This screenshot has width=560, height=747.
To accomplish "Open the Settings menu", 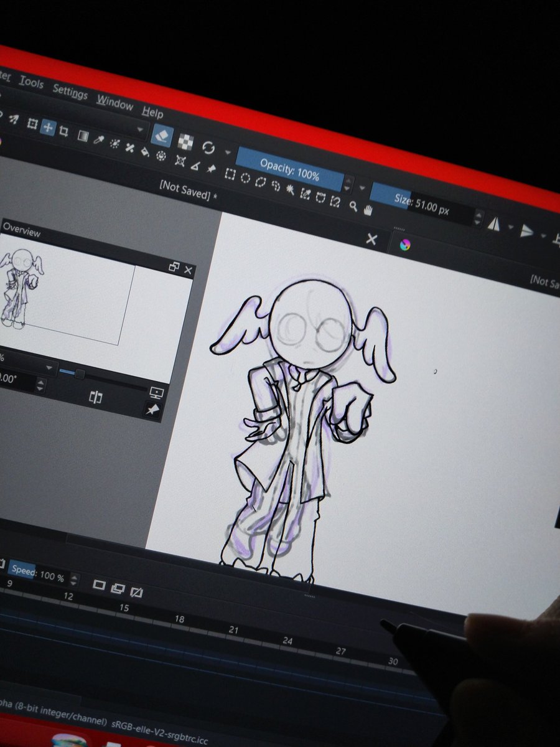I will [x=70, y=92].
